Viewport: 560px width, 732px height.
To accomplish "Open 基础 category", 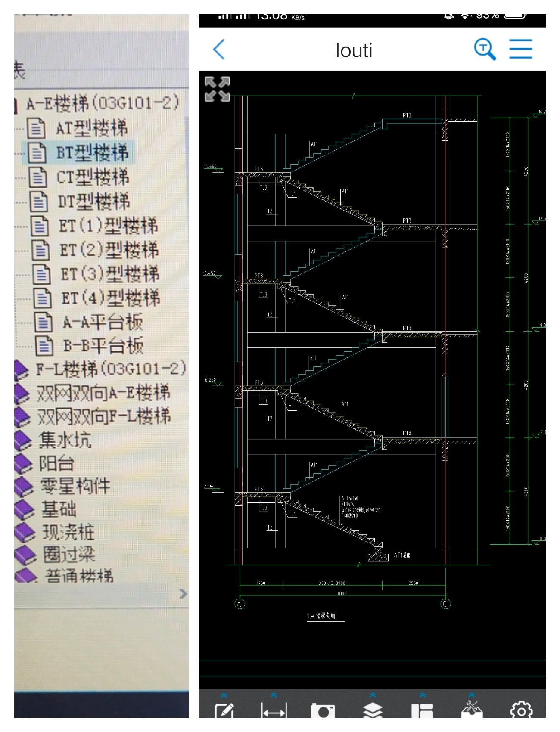I will click(x=59, y=509).
